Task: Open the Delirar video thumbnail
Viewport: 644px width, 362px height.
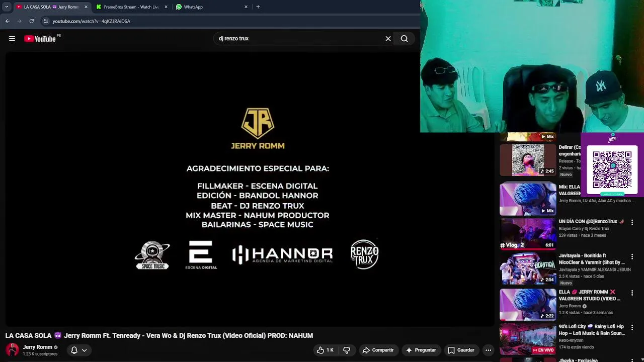Action: click(x=528, y=160)
